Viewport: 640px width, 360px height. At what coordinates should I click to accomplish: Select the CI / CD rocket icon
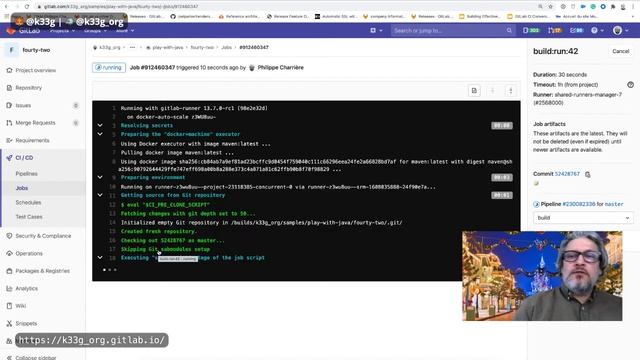pyautogui.click(x=9, y=158)
